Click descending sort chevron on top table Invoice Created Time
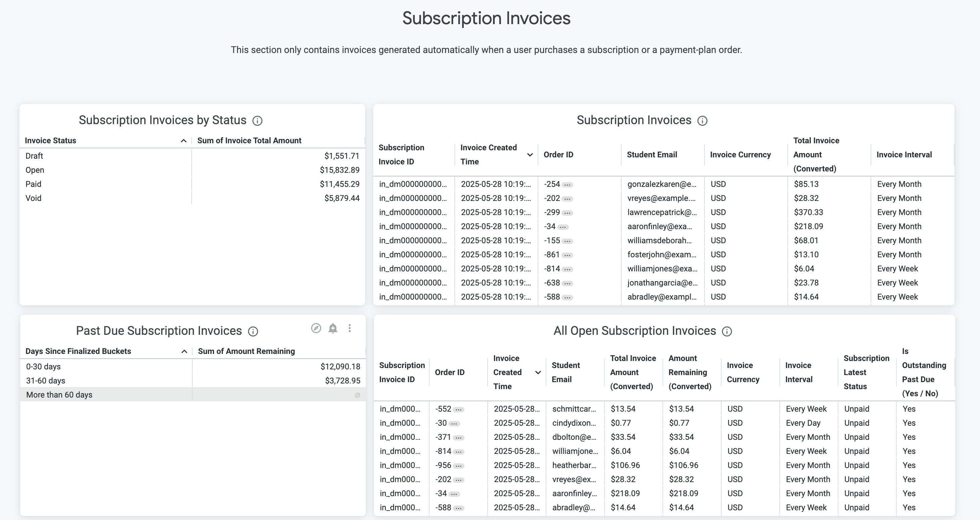 click(530, 155)
